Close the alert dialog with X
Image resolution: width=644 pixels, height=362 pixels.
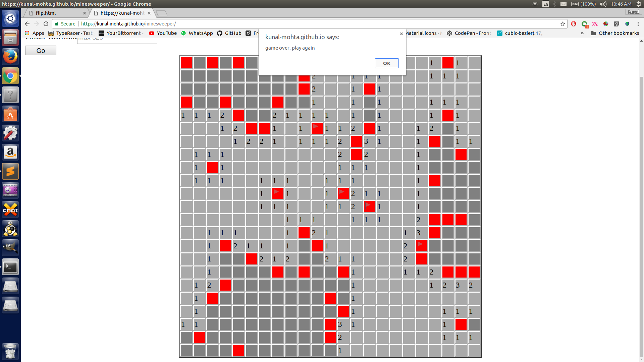click(x=401, y=34)
